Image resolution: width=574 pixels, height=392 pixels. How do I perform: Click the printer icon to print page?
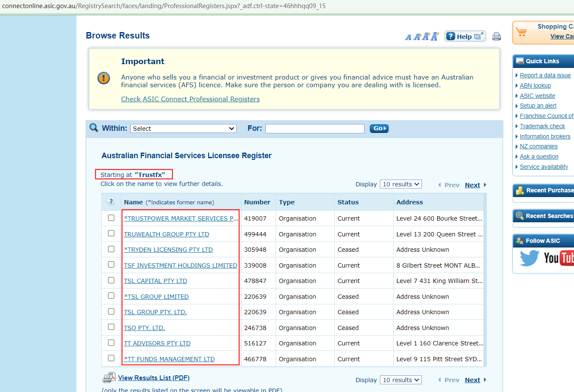(x=497, y=36)
